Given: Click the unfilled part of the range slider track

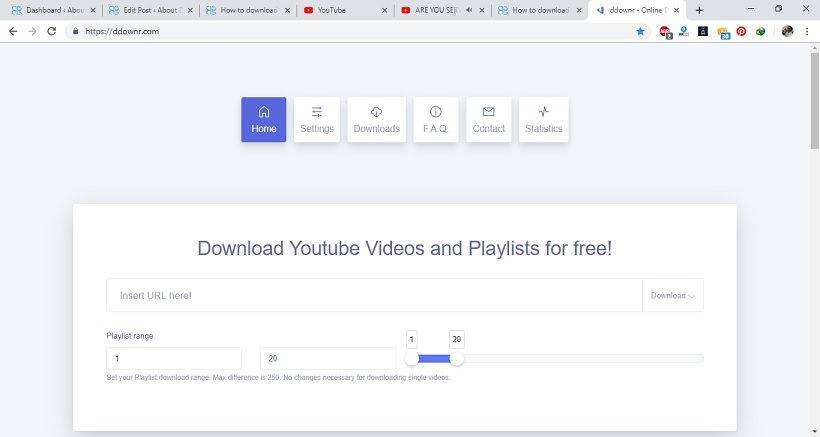Looking at the screenshot, I should tap(583, 359).
